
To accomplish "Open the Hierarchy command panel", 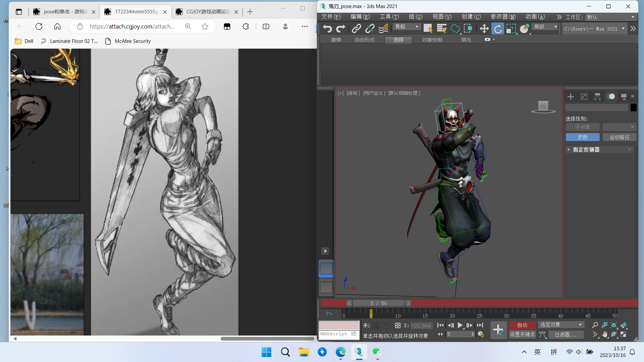I will [597, 97].
